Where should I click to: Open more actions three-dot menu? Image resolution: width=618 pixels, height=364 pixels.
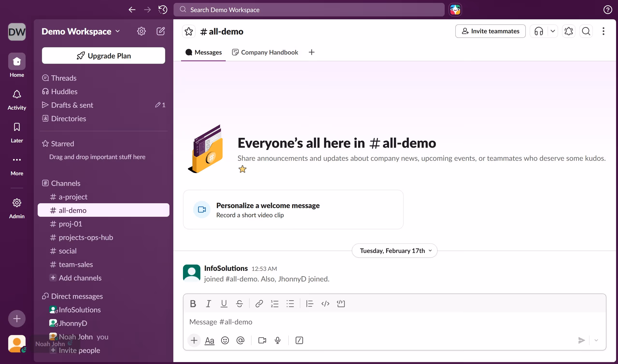(x=603, y=31)
